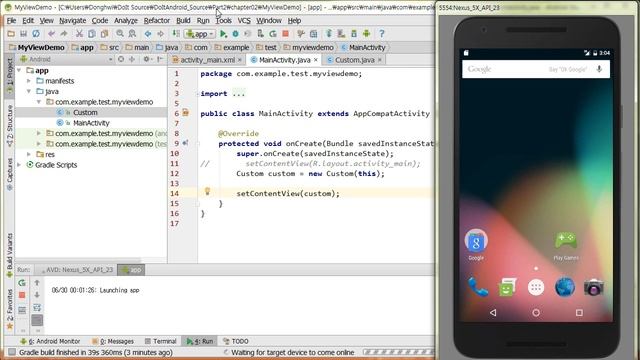Click the project panel settings gear icon
640x360 pixels.
click(x=147, y=59)
